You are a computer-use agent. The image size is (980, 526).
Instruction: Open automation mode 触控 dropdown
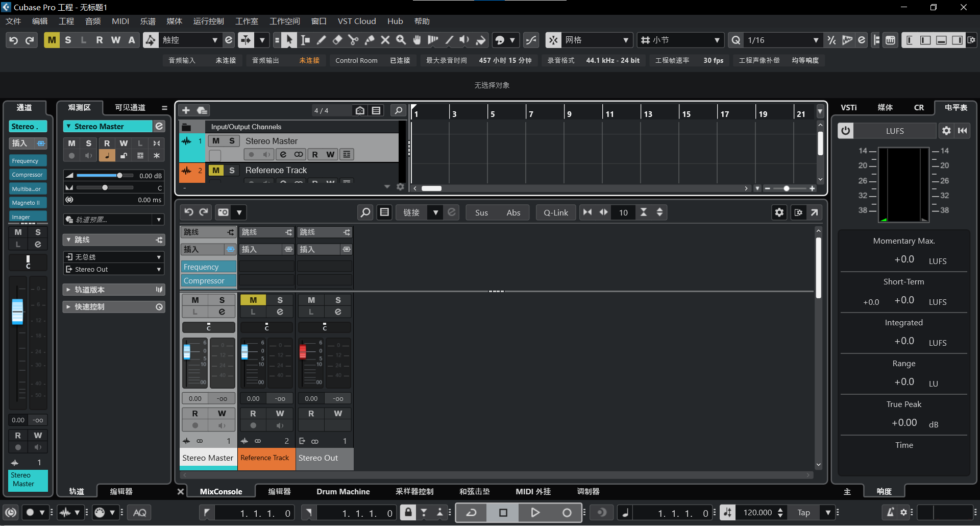tap(190, 40)
